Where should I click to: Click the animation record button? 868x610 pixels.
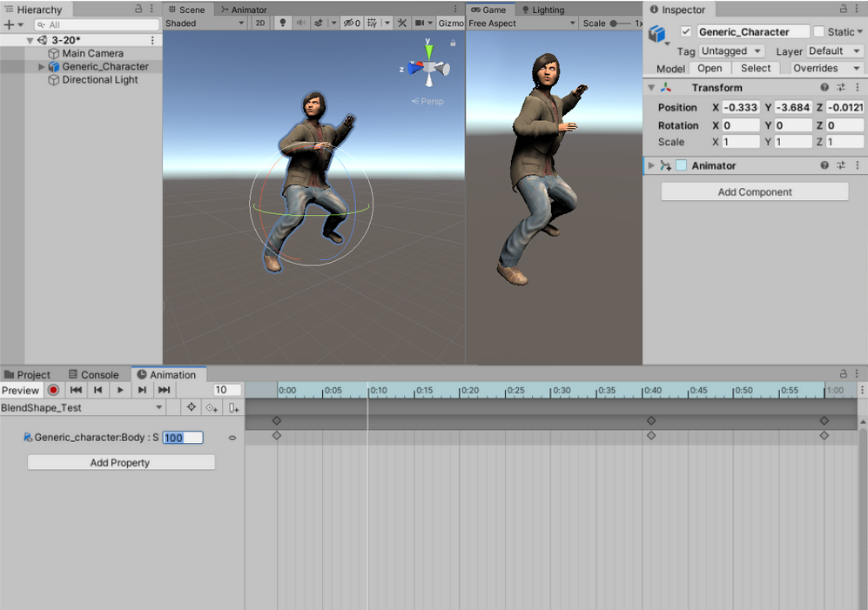coord(54,391)
